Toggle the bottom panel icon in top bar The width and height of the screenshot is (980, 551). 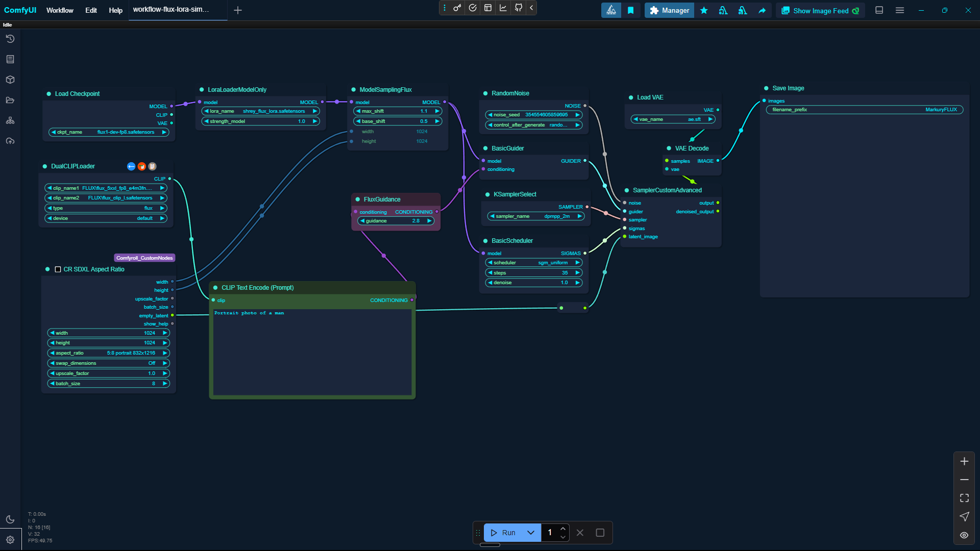879,10
